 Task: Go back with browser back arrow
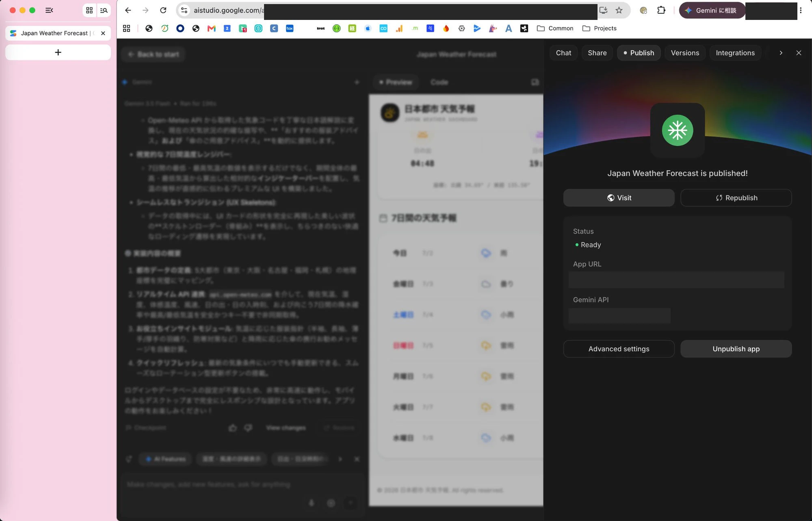pyautogui.click(x=128, y=11)
